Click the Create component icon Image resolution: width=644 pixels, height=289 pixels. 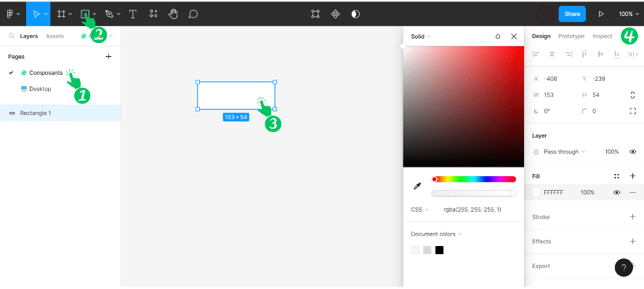[336, 14]
